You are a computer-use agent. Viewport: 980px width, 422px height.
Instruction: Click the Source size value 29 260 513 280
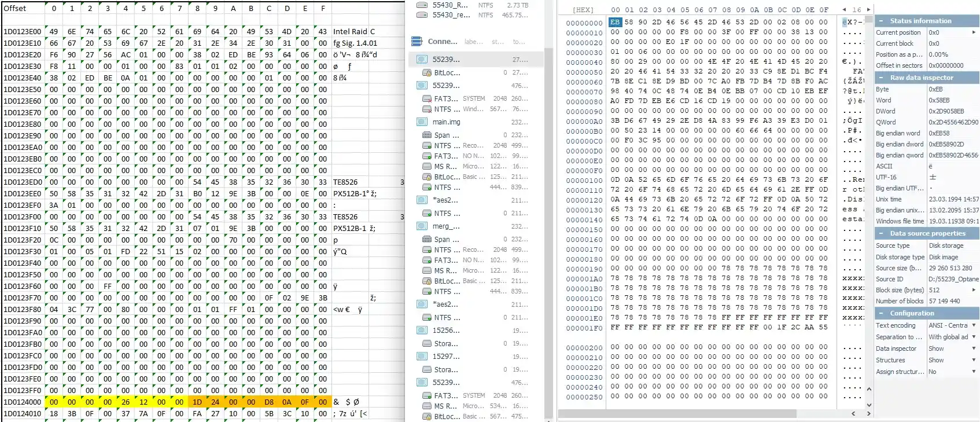pos(950,268)
